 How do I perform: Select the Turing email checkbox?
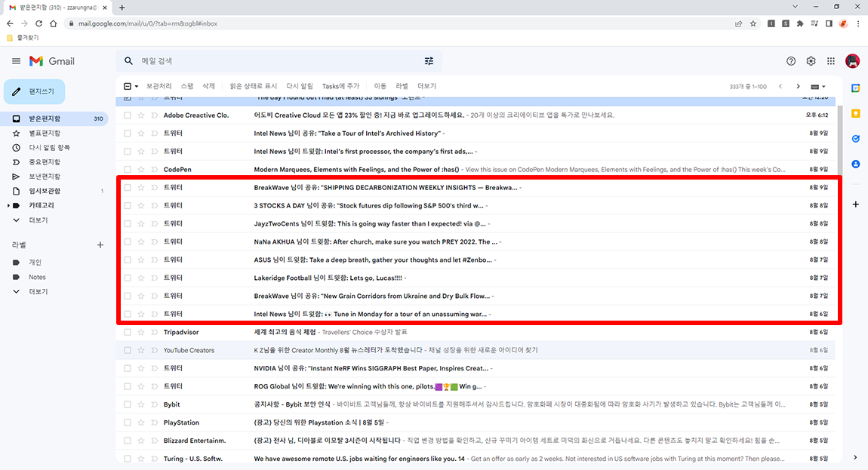point(128,459)
